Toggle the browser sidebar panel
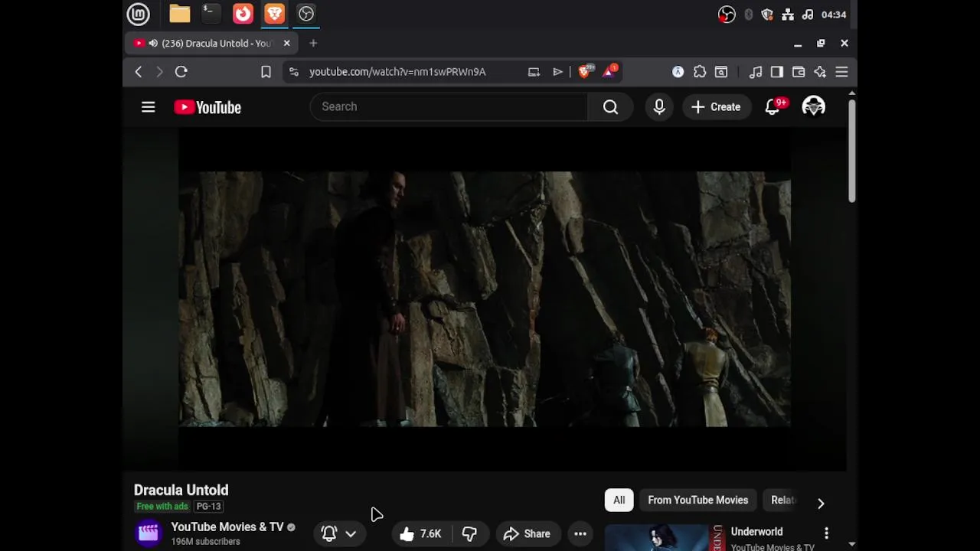Viewport: 980px width, 551px height. pos(777,72)
